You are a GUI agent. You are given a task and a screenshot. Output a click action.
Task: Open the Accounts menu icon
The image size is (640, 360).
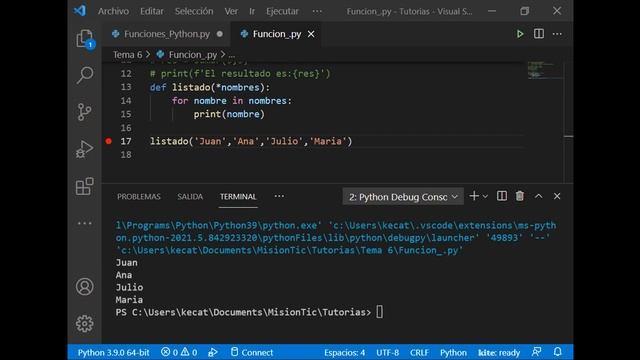(x=84, y=287)
